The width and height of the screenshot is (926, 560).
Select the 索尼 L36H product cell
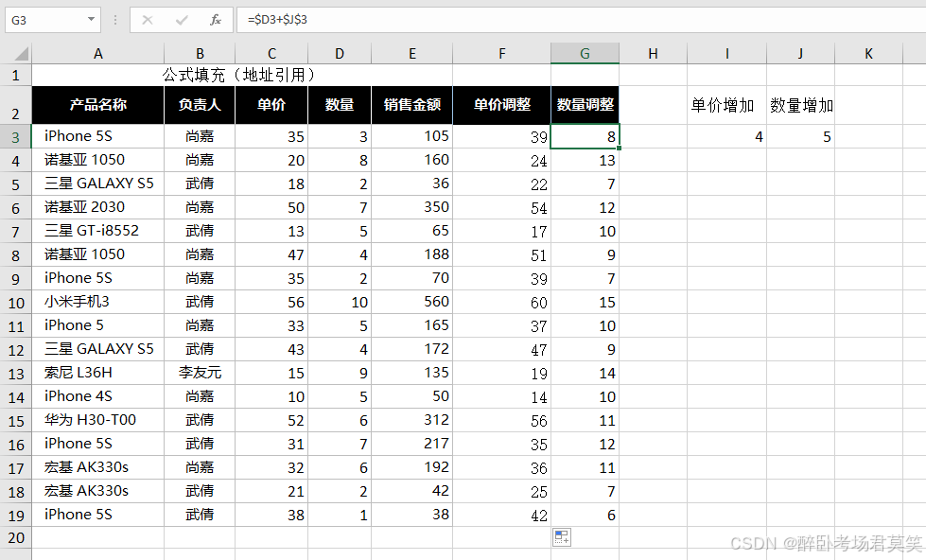point(98,373)
